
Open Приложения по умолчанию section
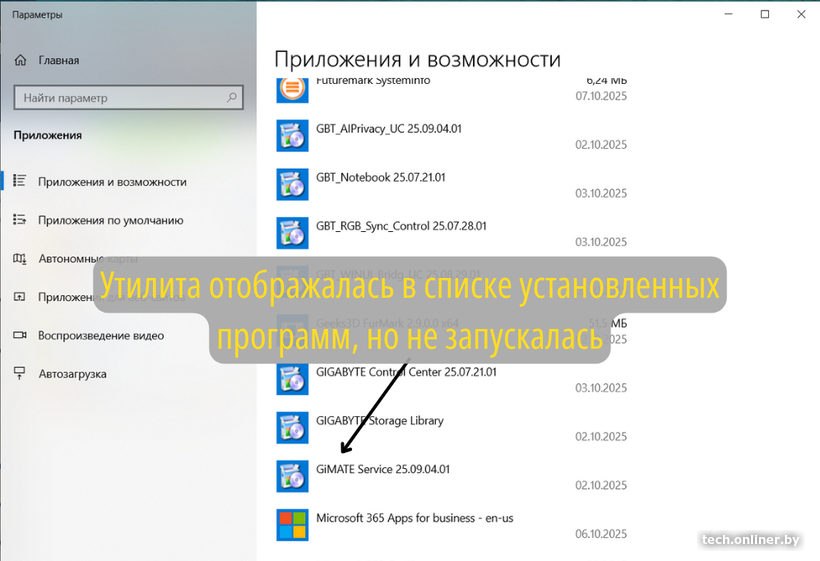[110, 220]
